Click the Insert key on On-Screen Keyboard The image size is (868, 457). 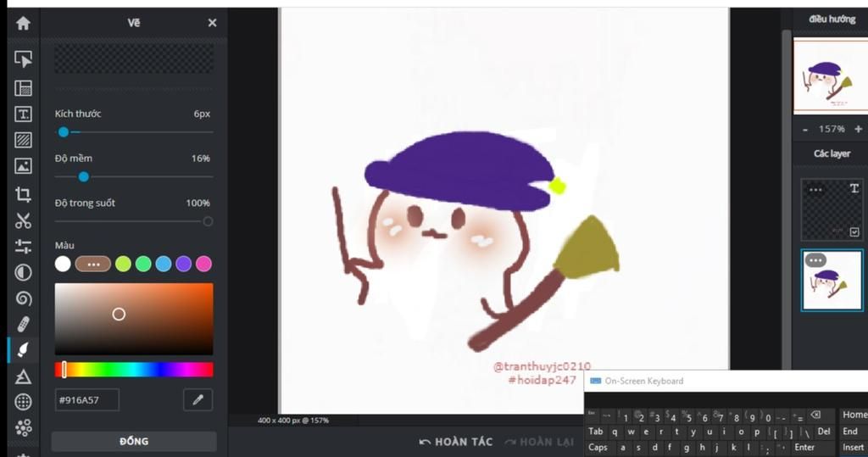(853, 447)
